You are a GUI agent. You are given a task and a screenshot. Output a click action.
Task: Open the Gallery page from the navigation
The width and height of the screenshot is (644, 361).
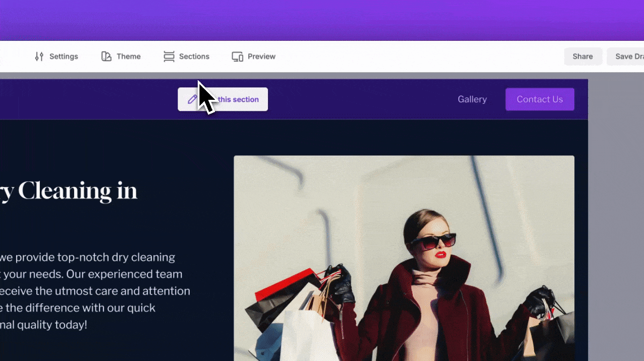point(472,99)
